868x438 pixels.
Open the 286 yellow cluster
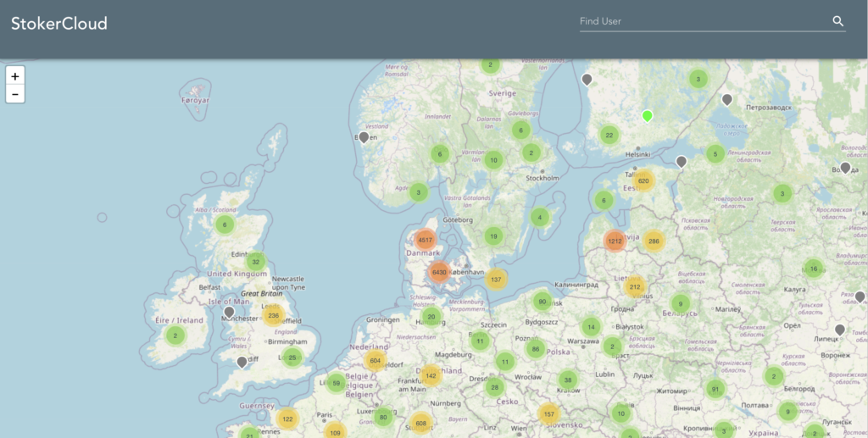point(654,241)
